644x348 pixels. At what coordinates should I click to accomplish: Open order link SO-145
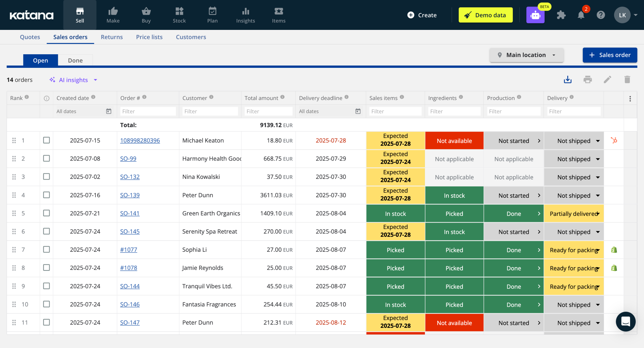pos(130,231)
